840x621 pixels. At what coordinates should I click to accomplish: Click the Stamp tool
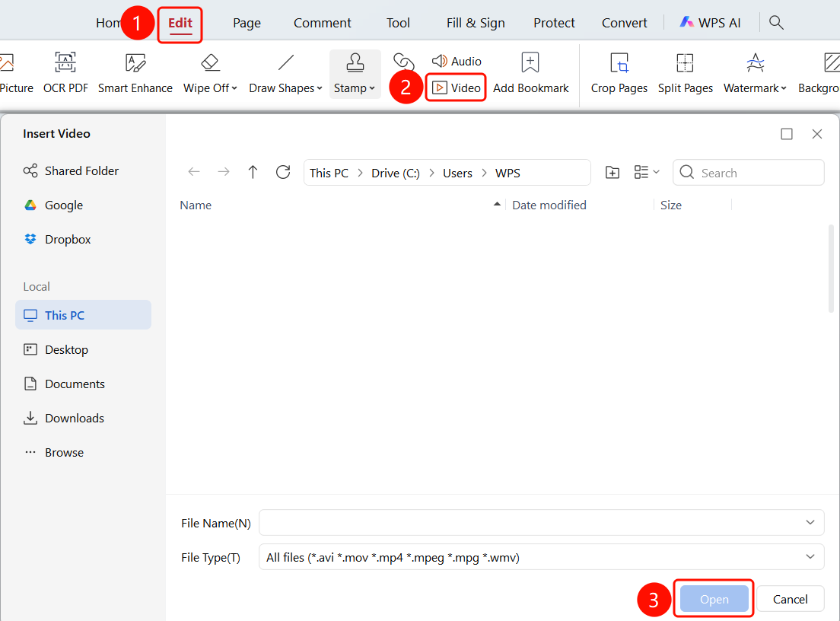point(355,73)
